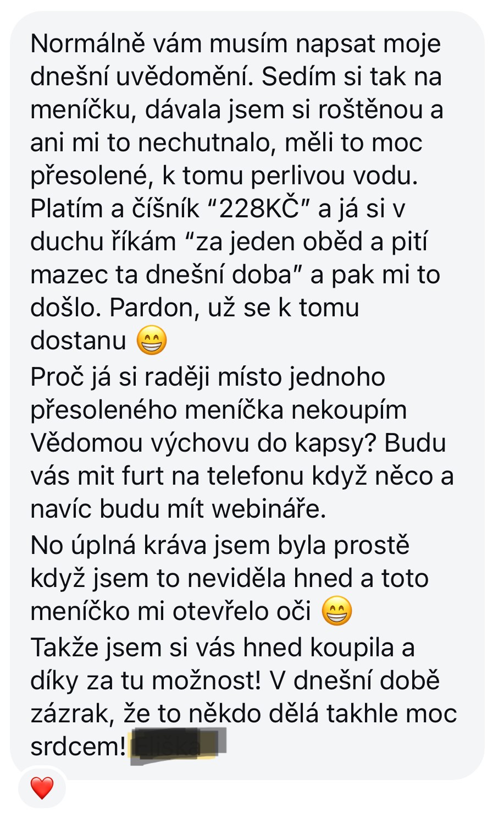Tap the grinning emoji after "dostanu"

[x=152, y=341]
